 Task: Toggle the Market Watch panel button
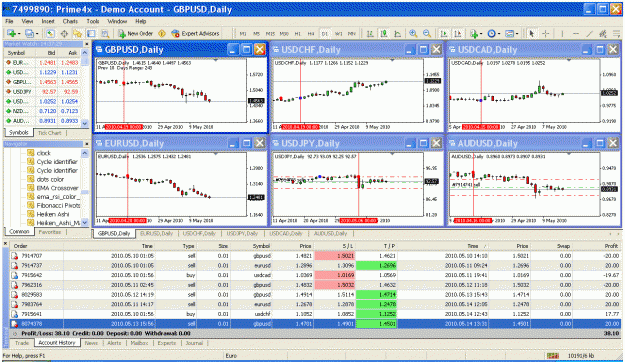(x=50, y=34)
